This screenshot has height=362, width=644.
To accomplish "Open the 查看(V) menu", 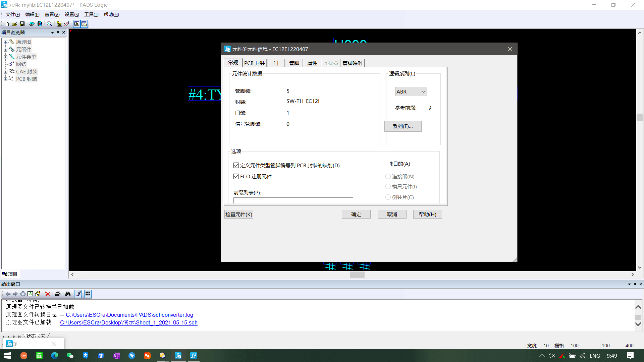I will point(52,14).
